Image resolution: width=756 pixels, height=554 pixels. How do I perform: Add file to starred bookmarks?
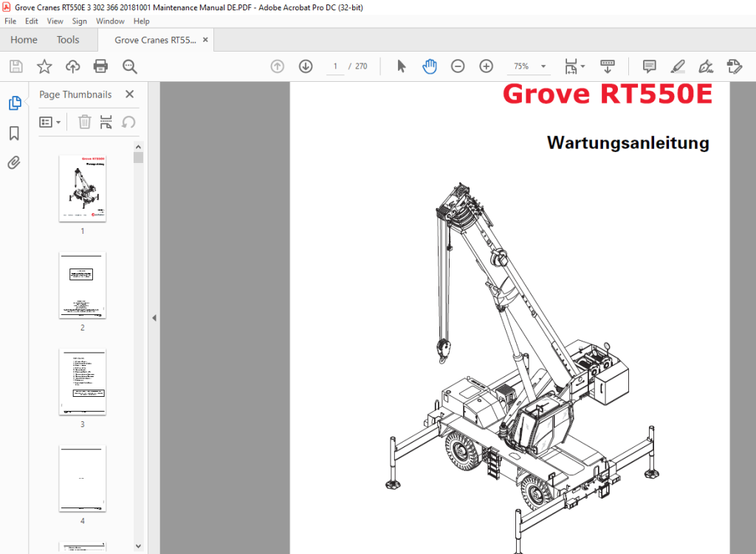(44, 66)
